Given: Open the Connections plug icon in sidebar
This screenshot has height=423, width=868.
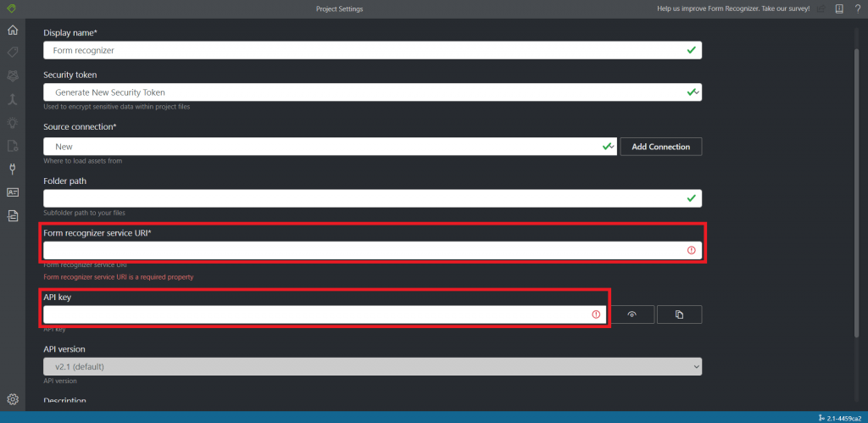Looking at the screenshot, I should pyautogui.click(x=13, y=169).
